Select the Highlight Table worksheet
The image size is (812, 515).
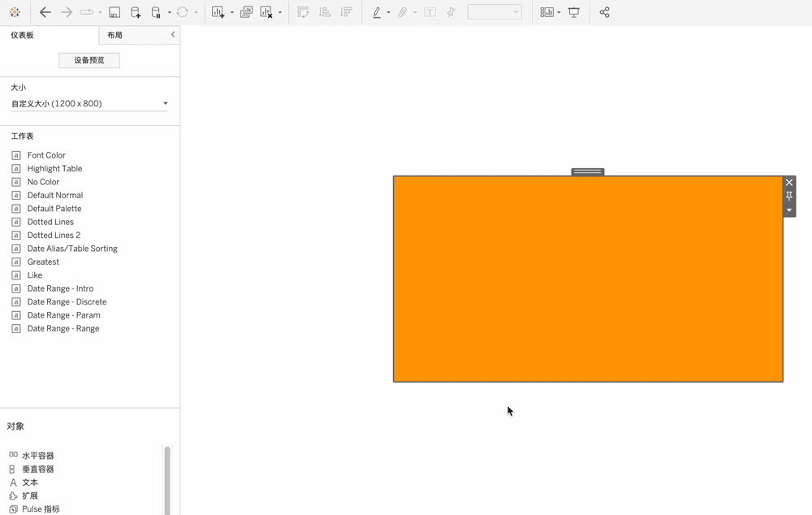point(54,169)
